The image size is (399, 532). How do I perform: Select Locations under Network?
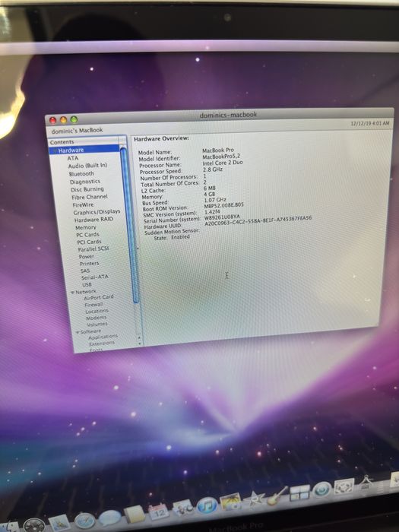point(97,311)
